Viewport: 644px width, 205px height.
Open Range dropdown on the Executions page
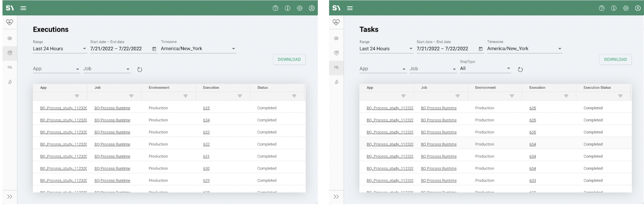59,49
